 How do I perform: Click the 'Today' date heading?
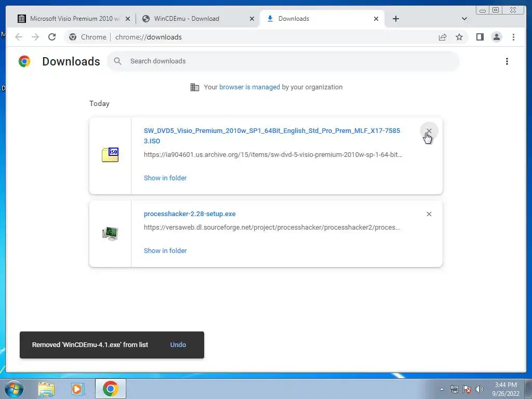tap(99, 103)
